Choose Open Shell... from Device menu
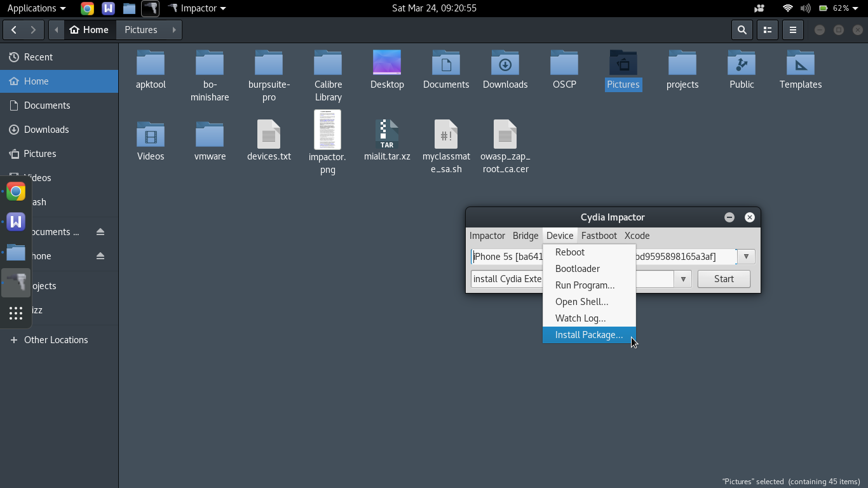 (589, 302)
